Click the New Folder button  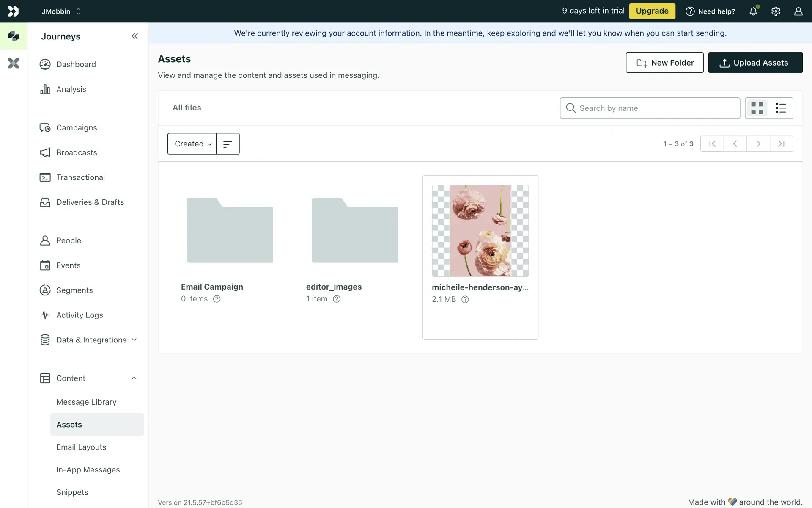pyautogui.click(x=664, y=63)
